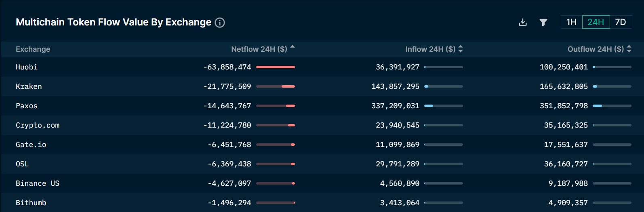Click Paxos blue inflow bar
The width and height of the screenshot is (644, 212).
coord(429,106)
